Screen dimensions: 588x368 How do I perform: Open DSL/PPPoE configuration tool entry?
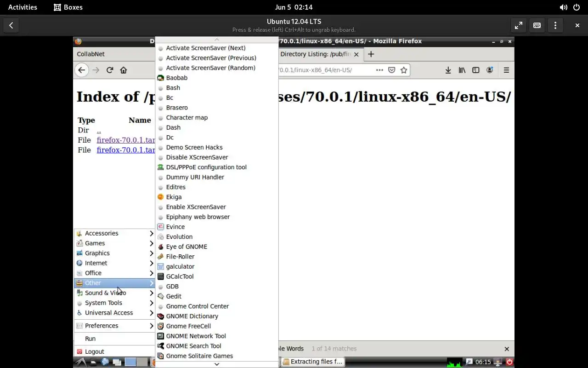point(216,167)
